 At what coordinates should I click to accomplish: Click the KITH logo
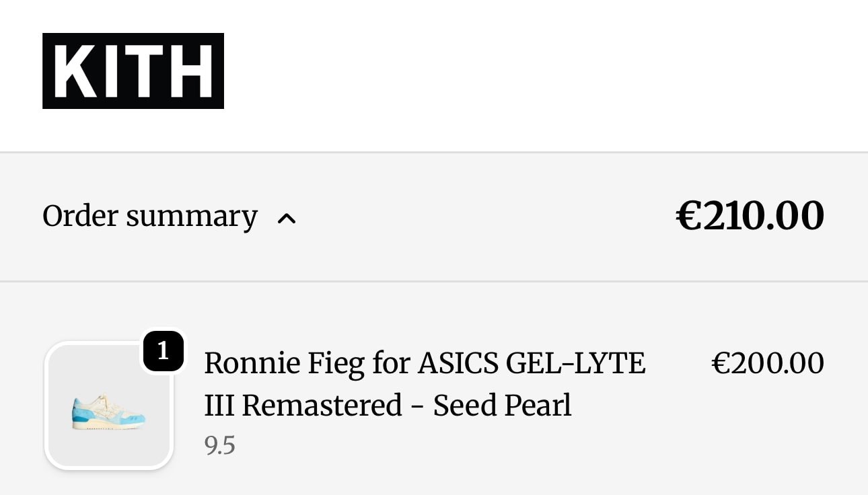pos(133,71)
